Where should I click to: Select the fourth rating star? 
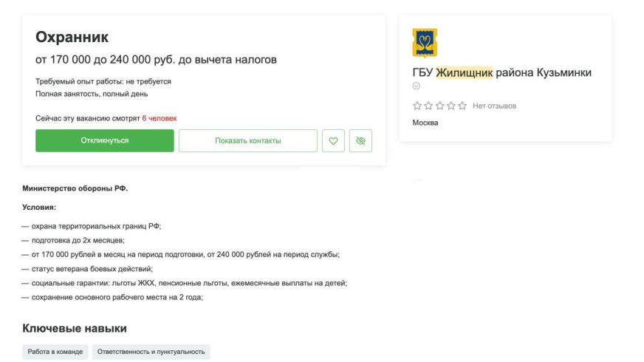point(451,106)
